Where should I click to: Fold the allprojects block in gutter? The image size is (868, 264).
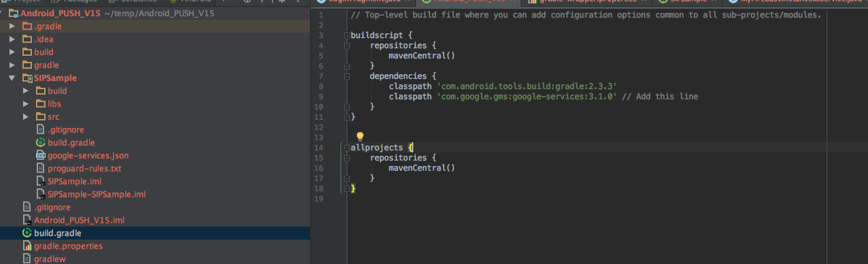pyautogui.click(x=347, y=148)
